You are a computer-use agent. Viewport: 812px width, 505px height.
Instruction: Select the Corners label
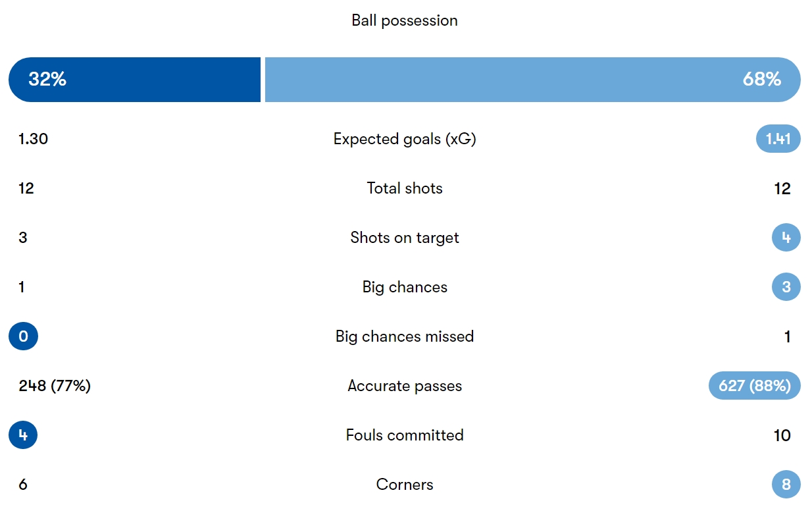(405, 485)
